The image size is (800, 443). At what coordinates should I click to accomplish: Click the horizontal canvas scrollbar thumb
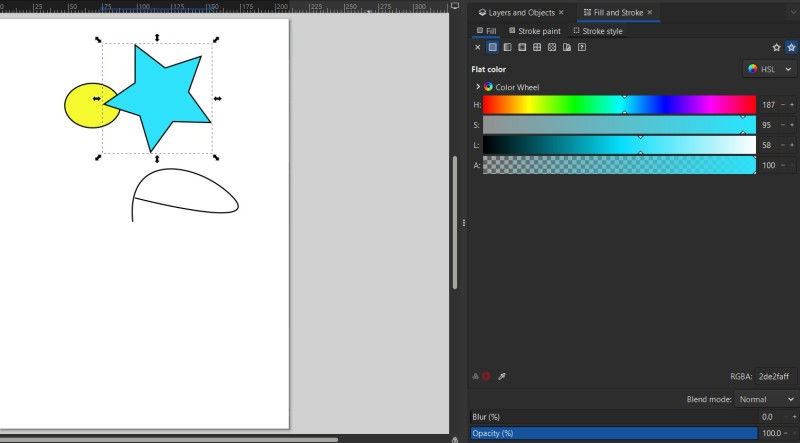[x=168, y=439]
